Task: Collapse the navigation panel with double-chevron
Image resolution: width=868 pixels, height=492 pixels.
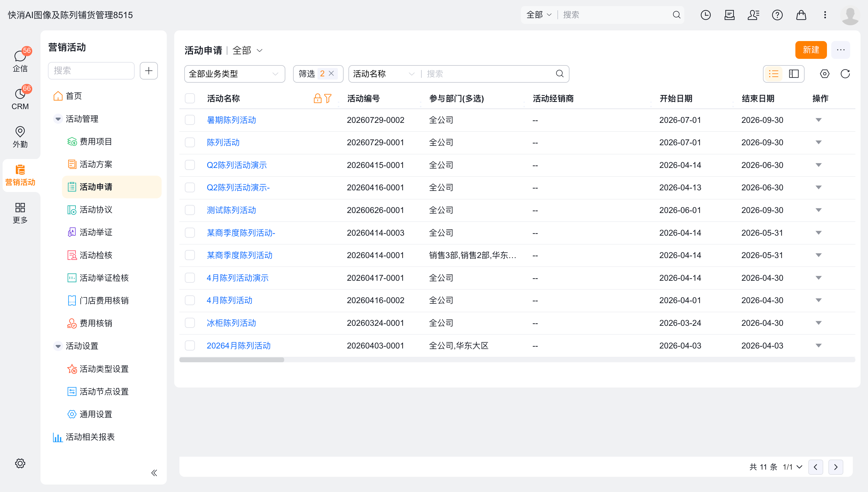Action: tap(154, 473)
